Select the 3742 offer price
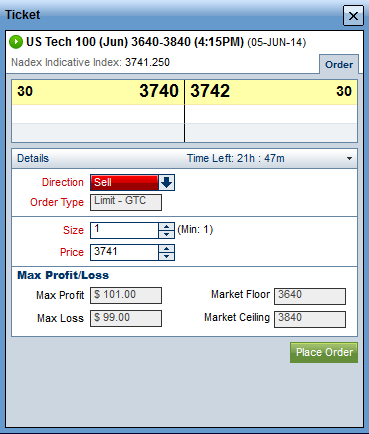The image size is (369, 434). coord(210,91)
